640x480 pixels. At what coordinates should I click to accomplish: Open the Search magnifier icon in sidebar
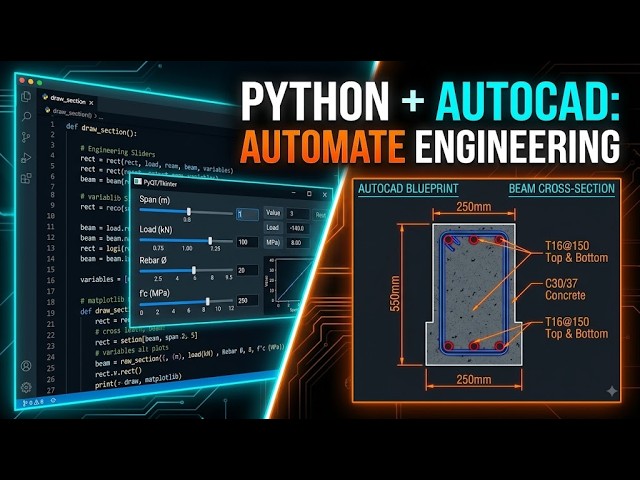[27, 117]
